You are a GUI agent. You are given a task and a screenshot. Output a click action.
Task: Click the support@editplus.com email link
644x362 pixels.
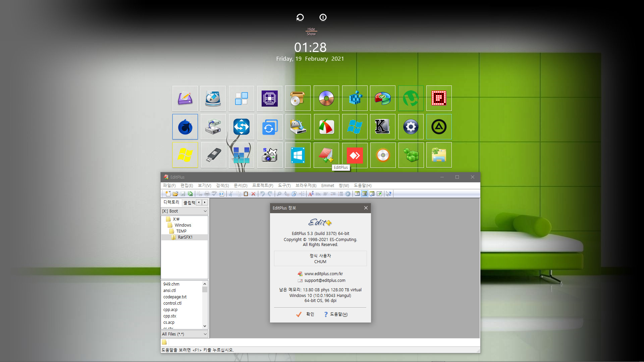pos(325,281)
